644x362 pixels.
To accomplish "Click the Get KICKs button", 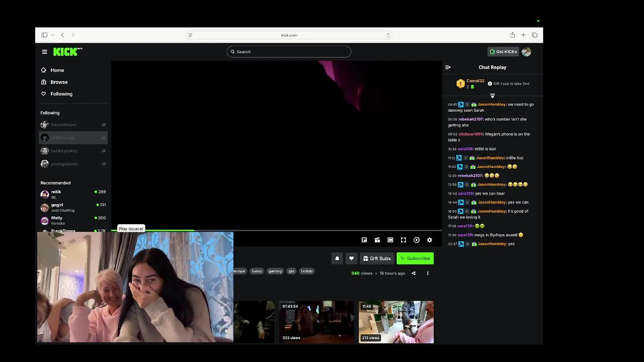I will click(x=503, y=52).
